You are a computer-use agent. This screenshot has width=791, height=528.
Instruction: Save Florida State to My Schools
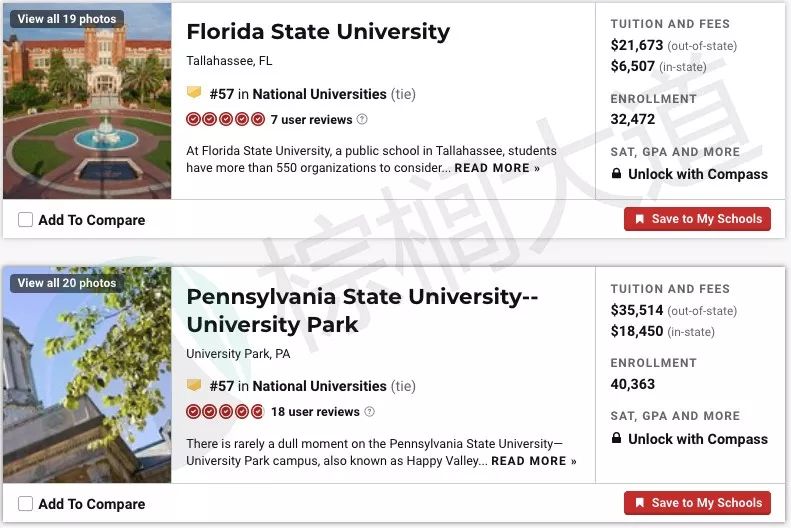(x=697, y=219)
